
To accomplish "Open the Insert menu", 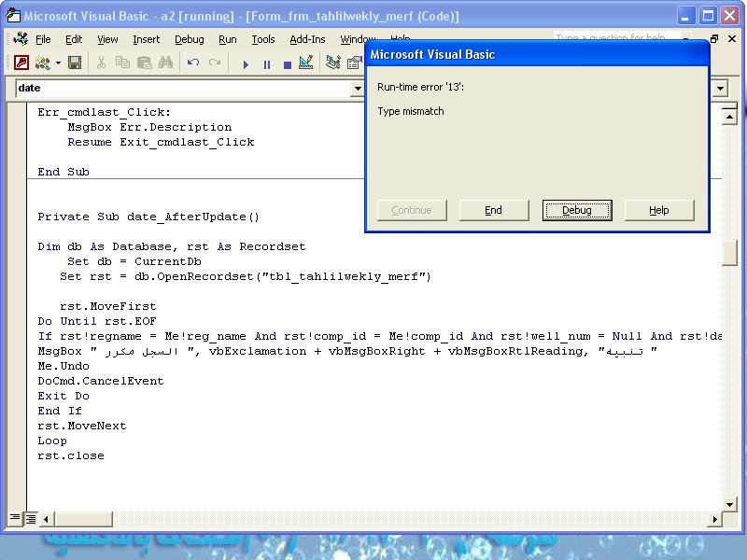I will [147, 39].
